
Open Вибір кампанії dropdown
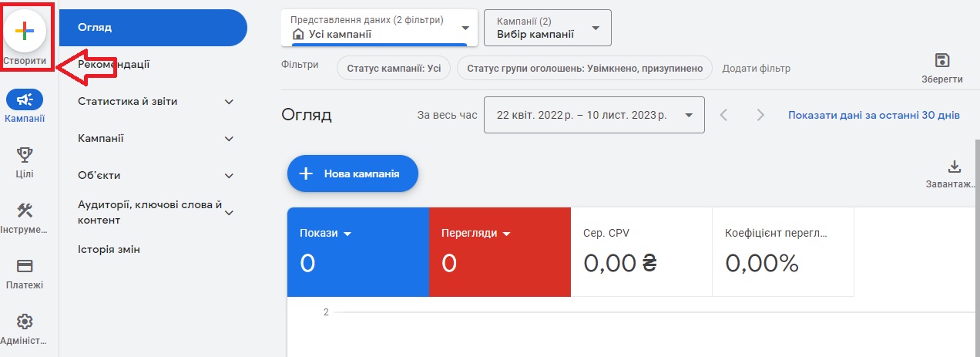(x=547, y=28)
